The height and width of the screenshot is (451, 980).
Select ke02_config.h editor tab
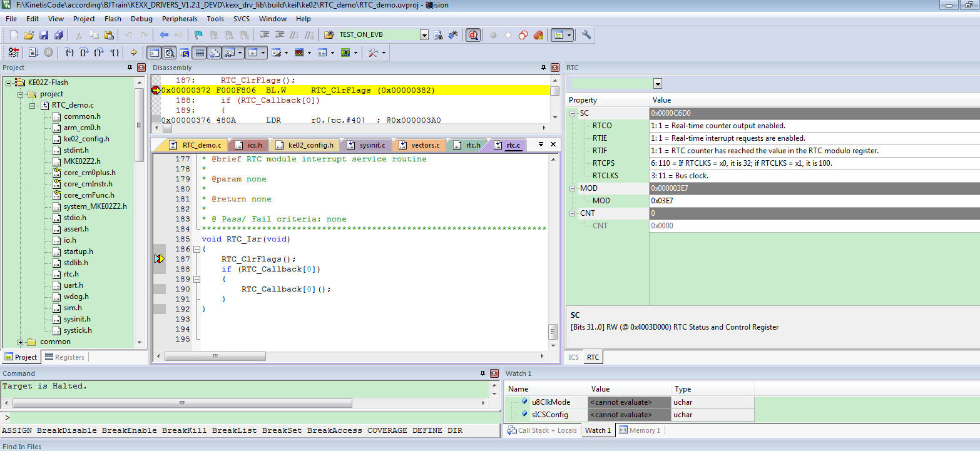(x=306, y=145)
